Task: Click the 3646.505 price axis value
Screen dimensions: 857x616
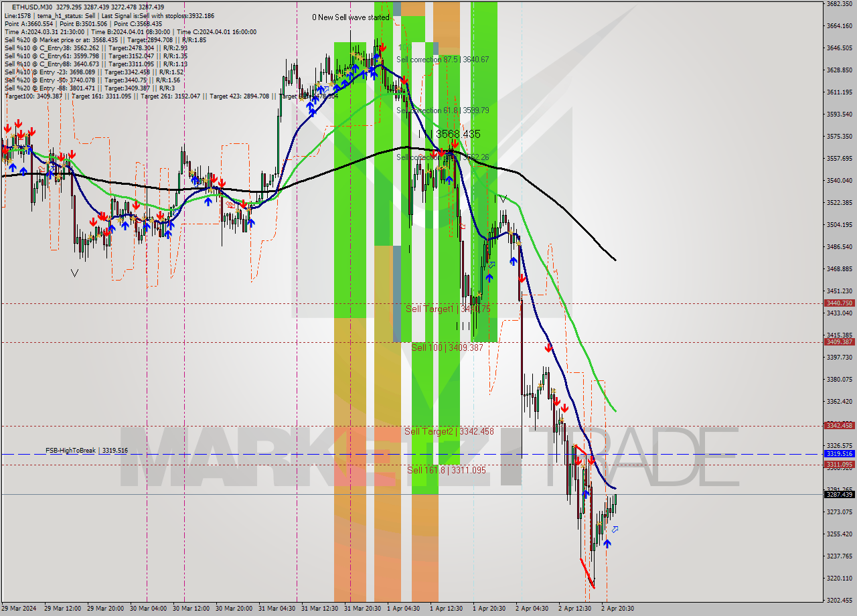Action: (x=840, y=48)
